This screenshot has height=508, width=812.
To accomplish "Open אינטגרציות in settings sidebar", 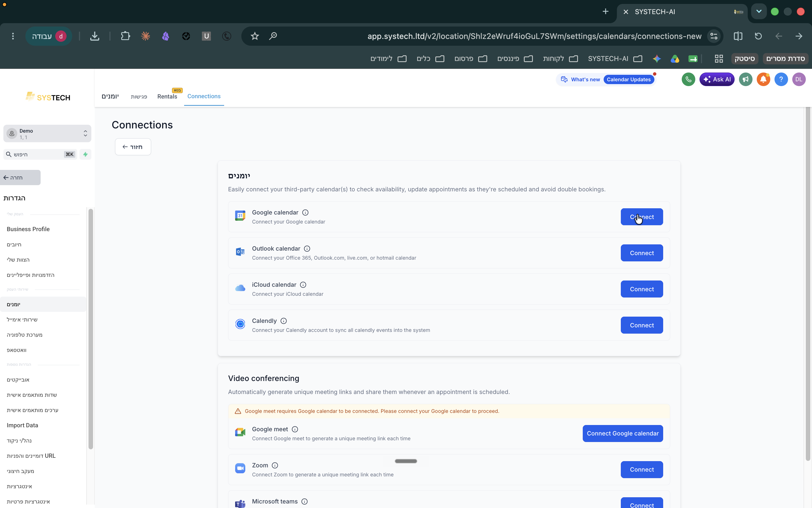I will tap(19, 486).
